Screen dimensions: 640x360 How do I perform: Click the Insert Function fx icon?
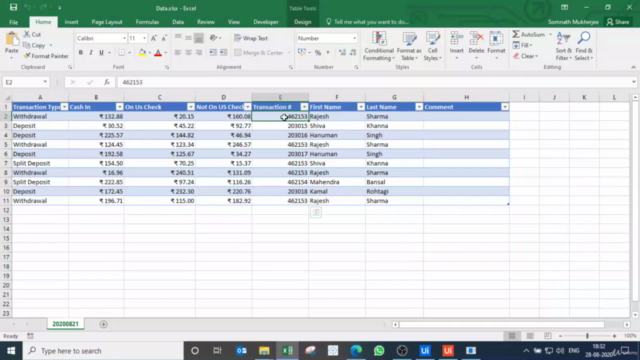[x=107, y=82]
